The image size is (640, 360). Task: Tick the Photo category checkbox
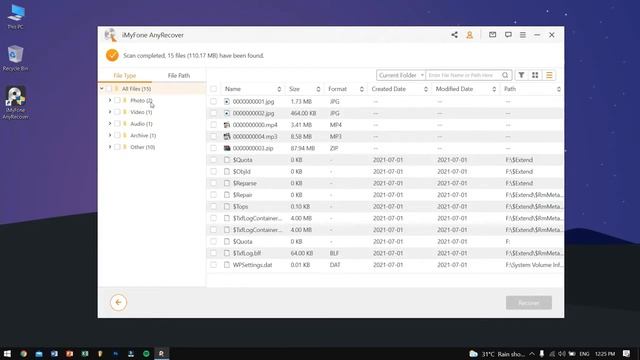[117, 100]
